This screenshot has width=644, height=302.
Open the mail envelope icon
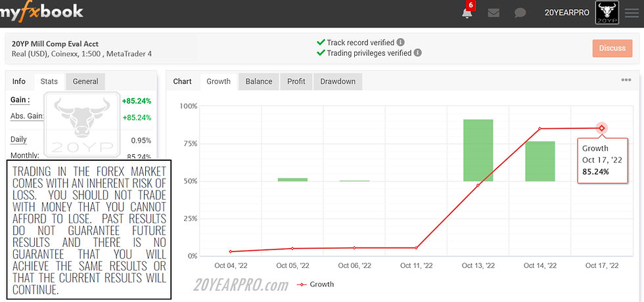494,13
